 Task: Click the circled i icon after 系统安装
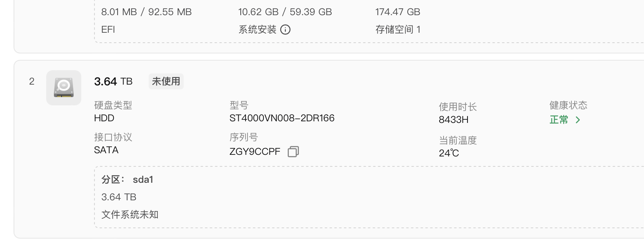[286, 29]
